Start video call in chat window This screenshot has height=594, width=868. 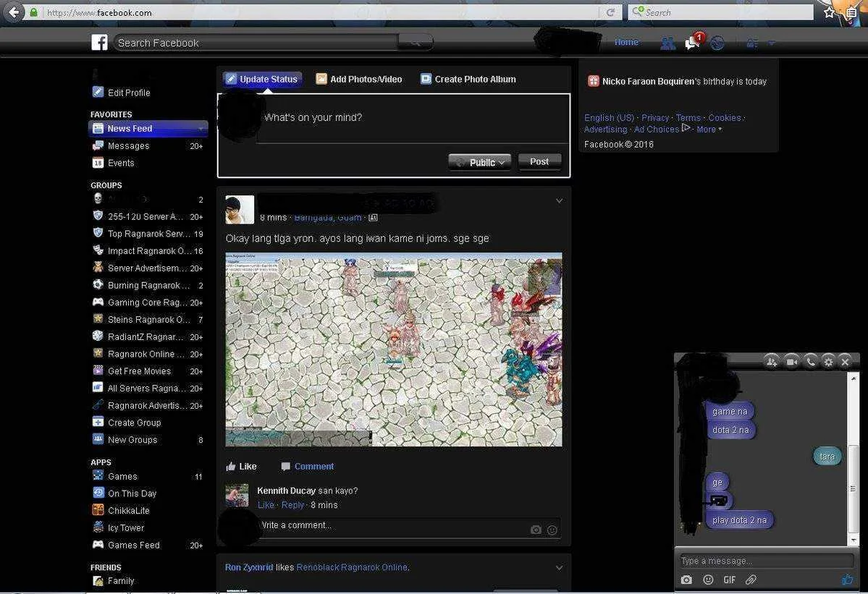click(792, 362)
